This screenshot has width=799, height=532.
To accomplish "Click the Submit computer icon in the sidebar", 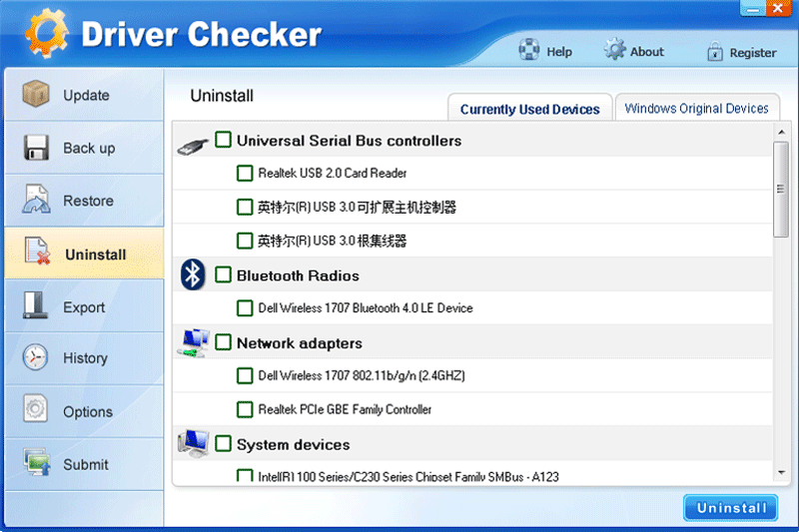I will 37,462.
